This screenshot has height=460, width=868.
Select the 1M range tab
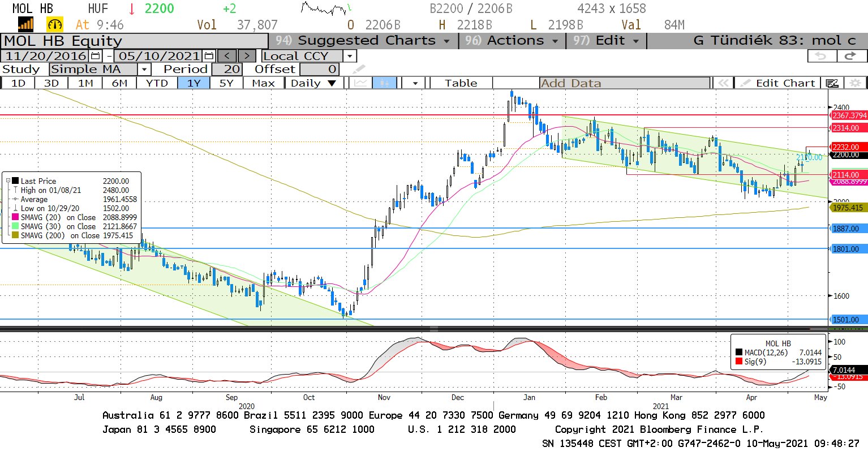[85, 83]
